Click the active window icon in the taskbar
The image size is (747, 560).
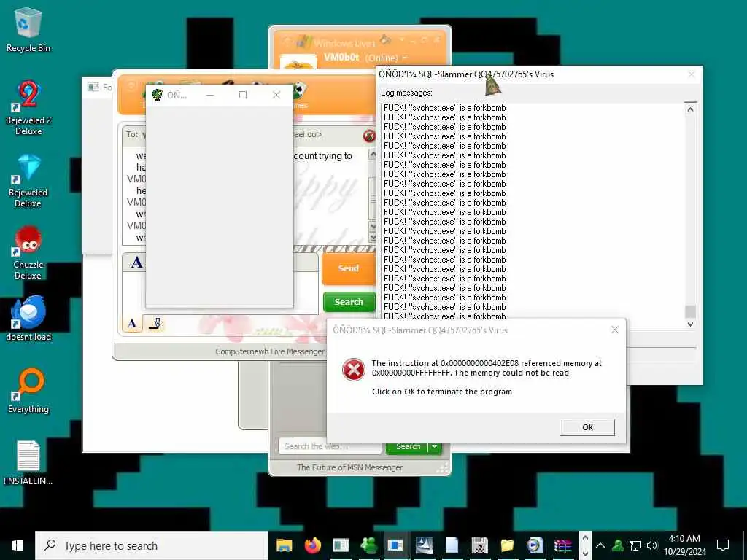395,545
